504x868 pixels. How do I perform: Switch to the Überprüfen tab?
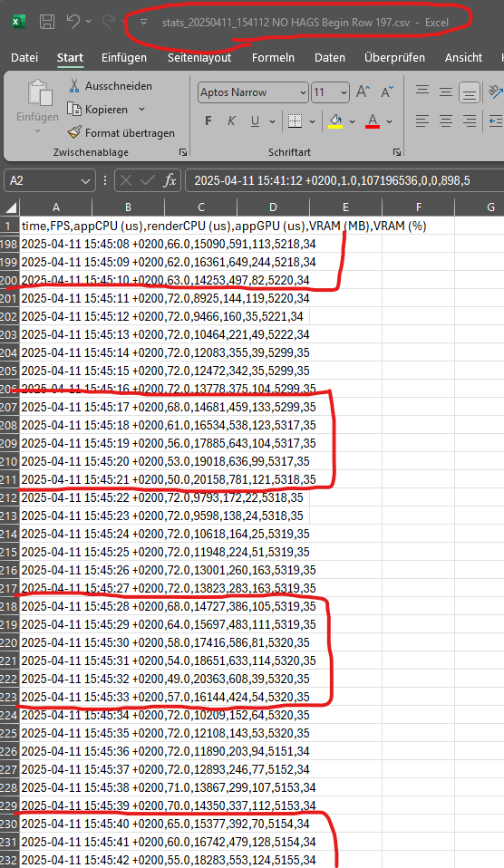pos(394,58)
